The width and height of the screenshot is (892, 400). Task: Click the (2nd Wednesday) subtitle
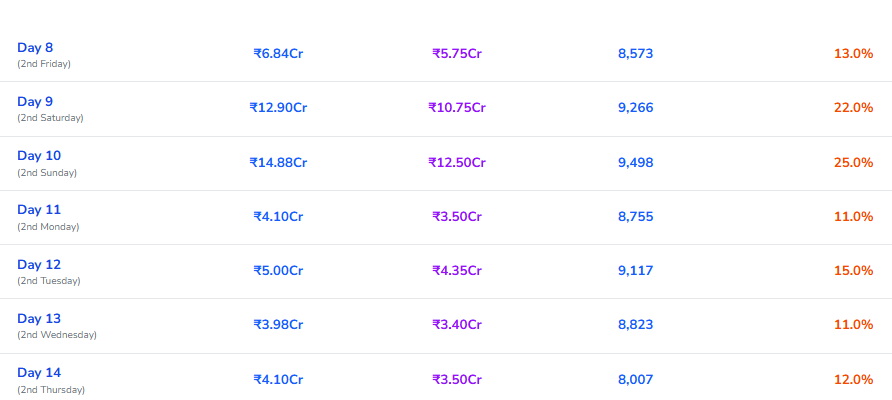[x=57, y=335]
